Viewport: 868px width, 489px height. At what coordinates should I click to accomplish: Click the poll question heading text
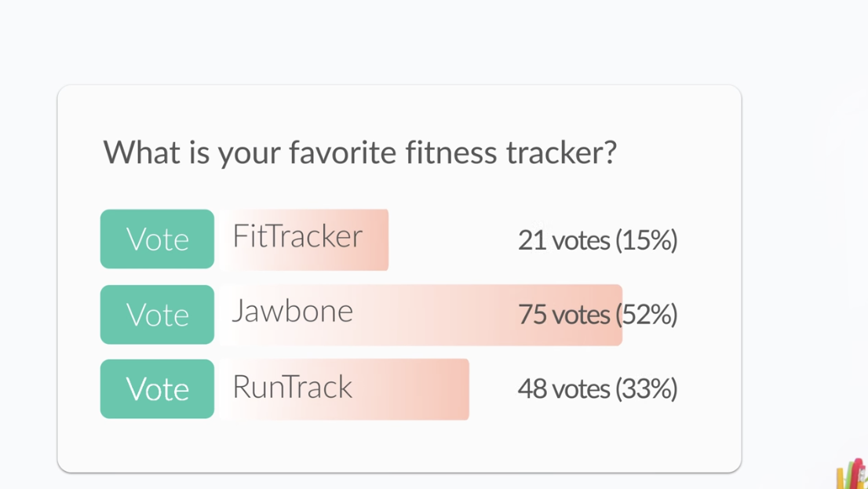click(359, 151)
